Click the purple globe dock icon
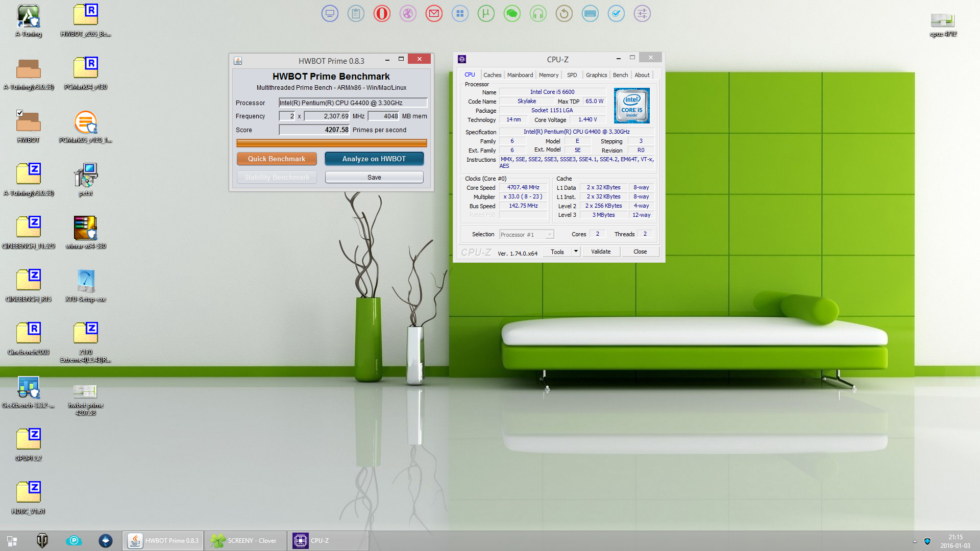Viewport: 980px width, 551px height. coord(408,14)
